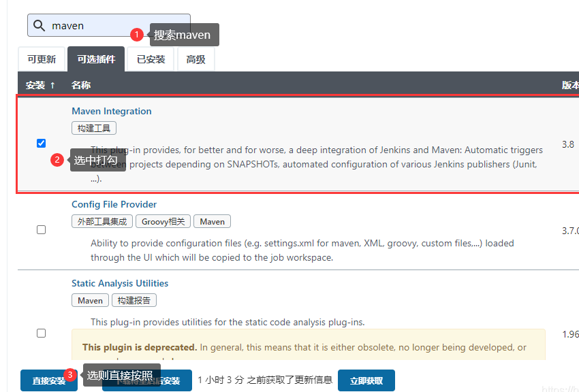Click the 构建工具 tag under Maven Integration

[x=94, y=128]
